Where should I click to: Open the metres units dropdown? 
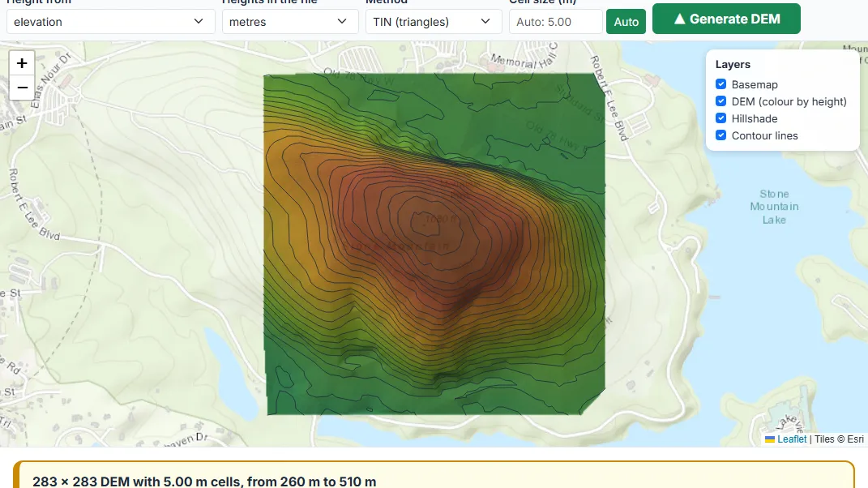[290, 22]
